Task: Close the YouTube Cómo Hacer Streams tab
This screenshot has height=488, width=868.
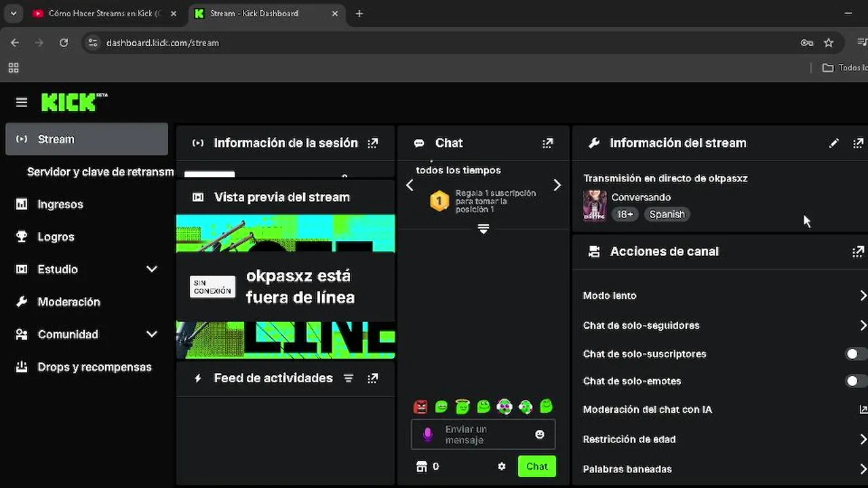Action: coord(173,14)
